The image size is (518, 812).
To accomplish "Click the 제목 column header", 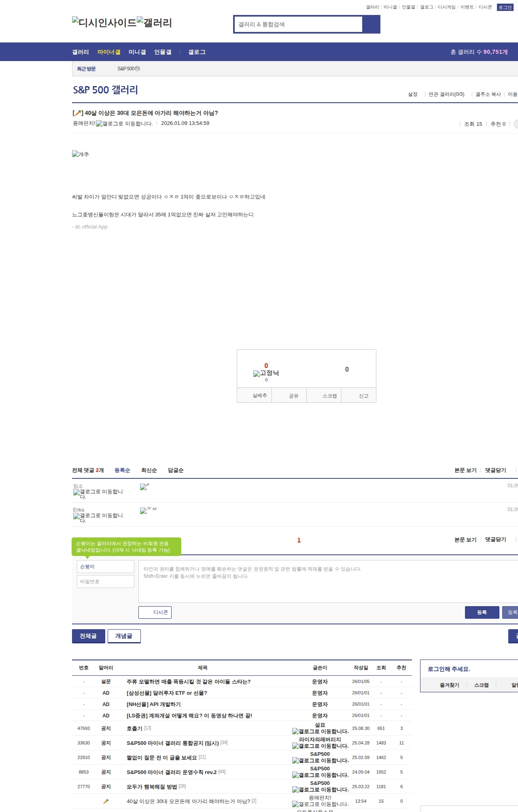I will click(203, 668).
